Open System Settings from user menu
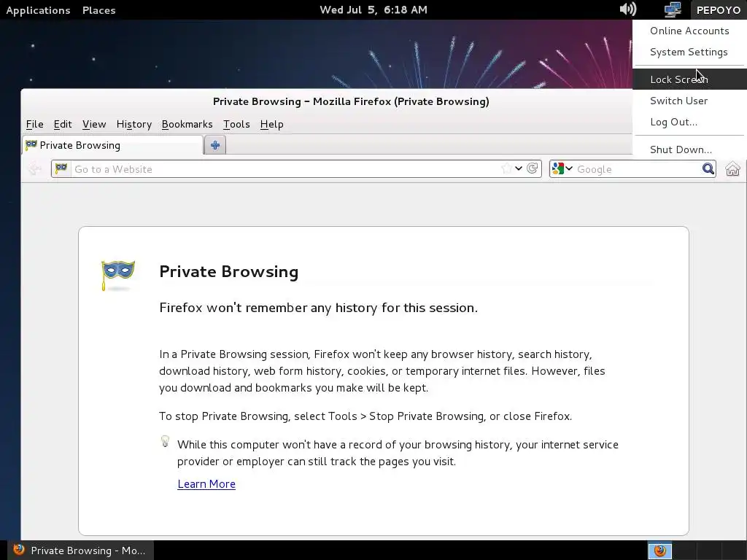Screen dimensions: 747x560 [689, 52]
